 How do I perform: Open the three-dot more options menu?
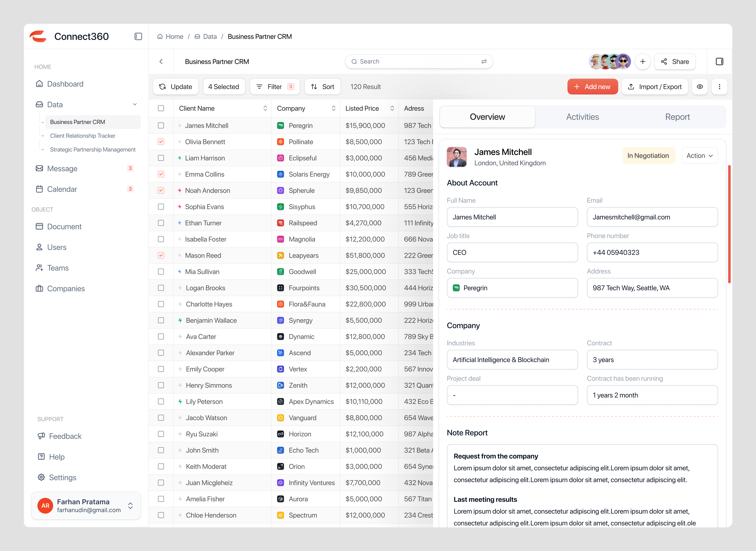click(x=719, y=87)
